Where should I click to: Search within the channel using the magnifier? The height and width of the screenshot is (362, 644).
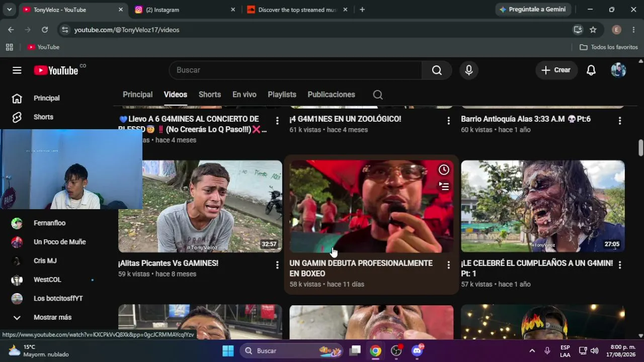pos(378,95)
